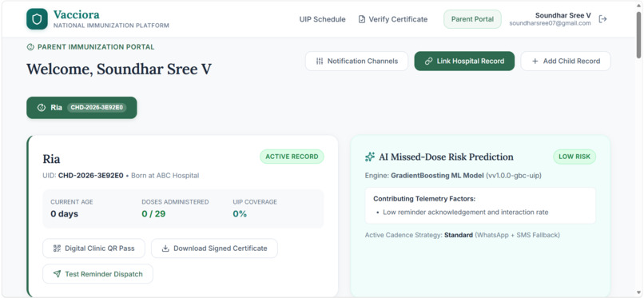Click the 0% UIP coverage value
Screen dimensions: 644x298
point(240,214)
